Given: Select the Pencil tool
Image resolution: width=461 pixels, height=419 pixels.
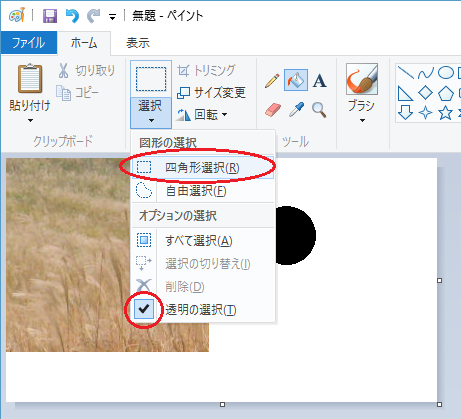Looking at the screenshot, I should click(x=272, y=81).
